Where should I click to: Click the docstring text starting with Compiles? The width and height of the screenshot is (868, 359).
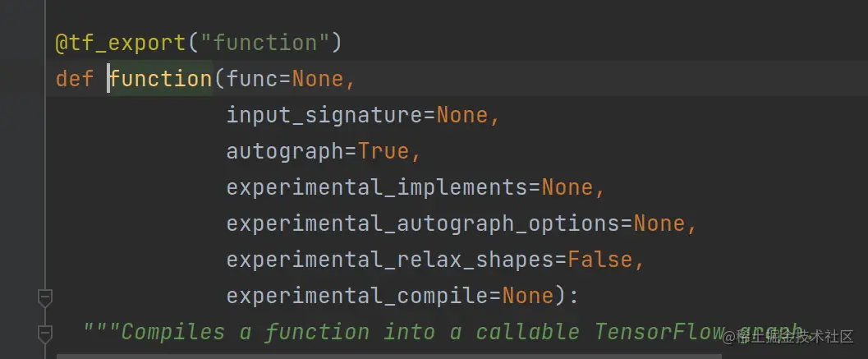pyautogui.click(x=443, y=332)
